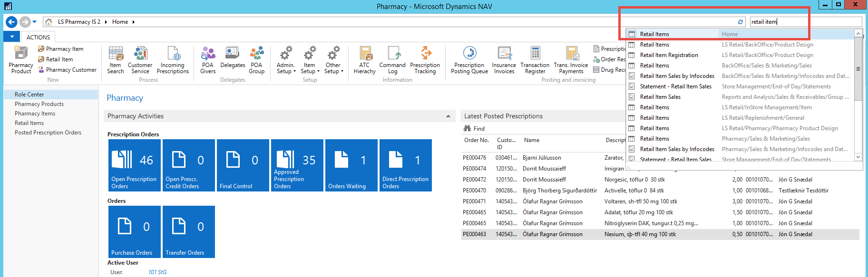Open the Open Prescription Orders tile
868x277 pixels.
click(x=135, y=165)
